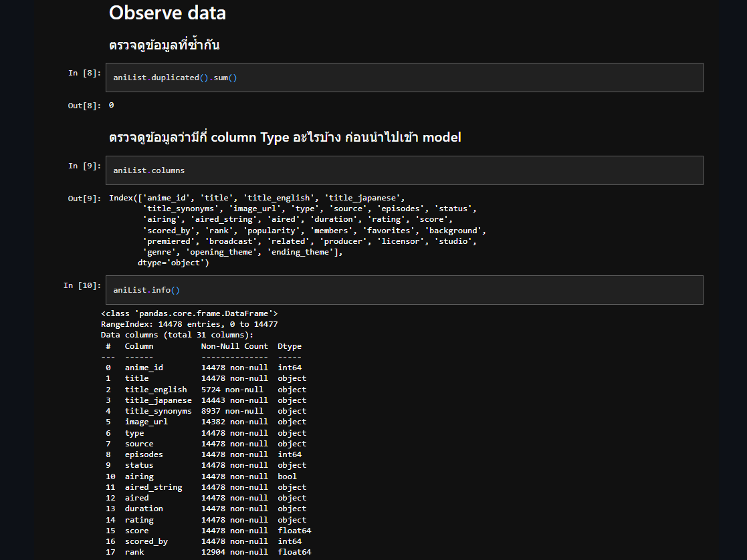Screen dimensions: 747x560
Task: Click the title_english row name
Action: [x=156, y=390]
